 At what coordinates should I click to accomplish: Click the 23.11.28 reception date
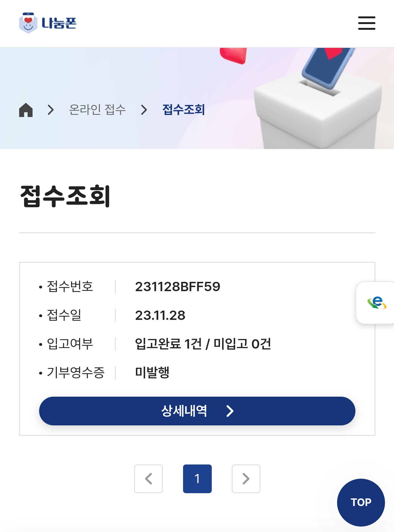[160, 315]
